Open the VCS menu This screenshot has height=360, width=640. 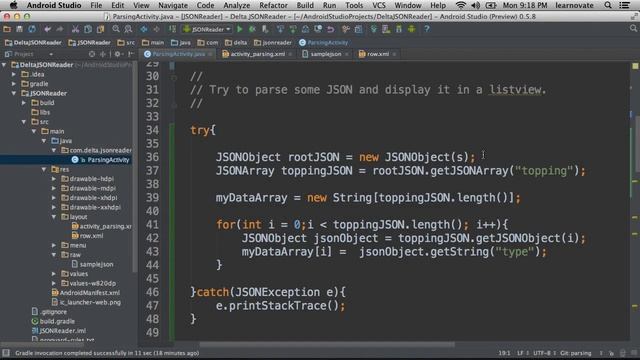[379, 5]
